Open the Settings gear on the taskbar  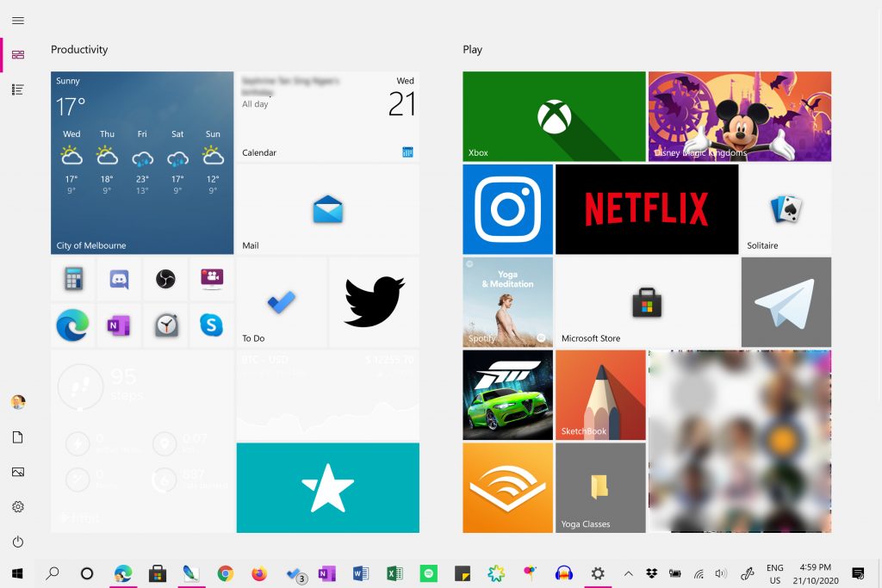coord(598,573)
